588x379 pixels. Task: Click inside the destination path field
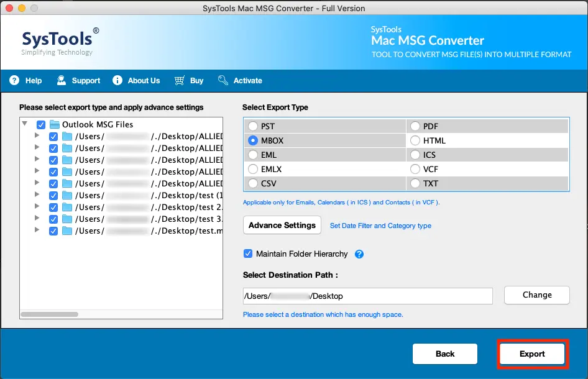pyautogui.click(x=367, y=295)
